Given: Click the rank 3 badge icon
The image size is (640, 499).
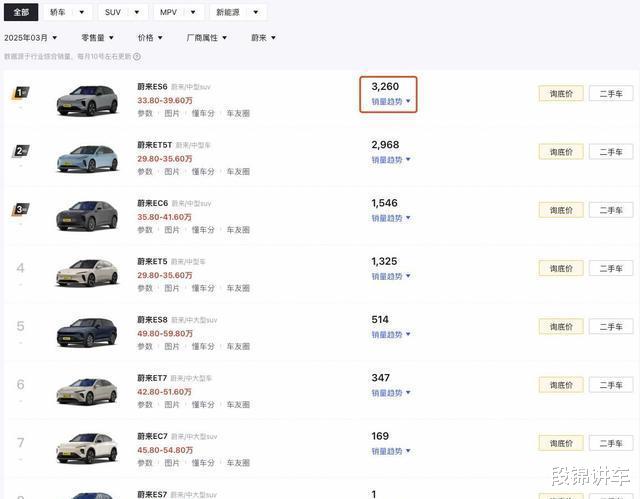Looking at the screenshot, I should [x=20, y=209].
